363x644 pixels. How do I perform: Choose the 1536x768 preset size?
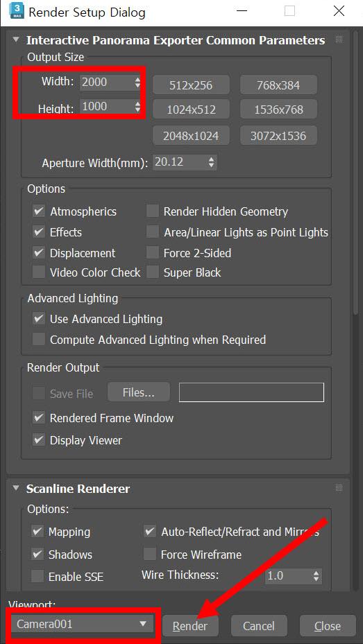278,110
